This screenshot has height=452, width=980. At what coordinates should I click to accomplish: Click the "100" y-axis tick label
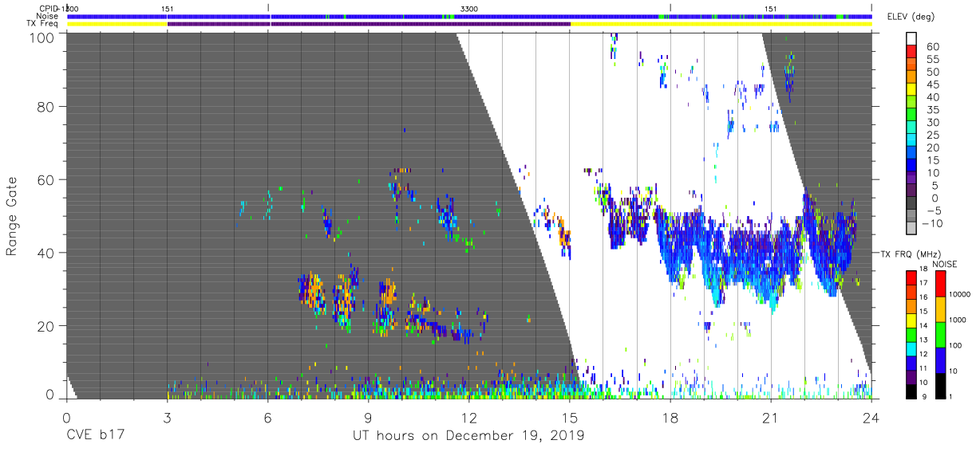[41, 37]
